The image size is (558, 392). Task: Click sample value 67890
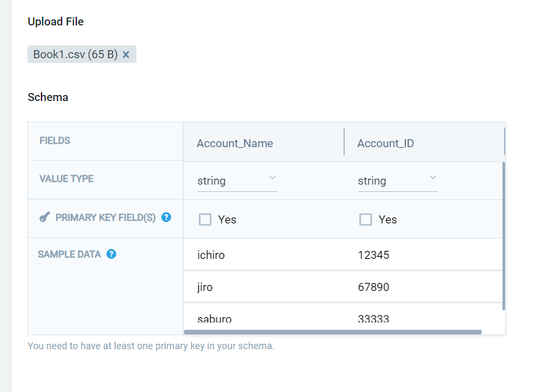click(373, 287)
